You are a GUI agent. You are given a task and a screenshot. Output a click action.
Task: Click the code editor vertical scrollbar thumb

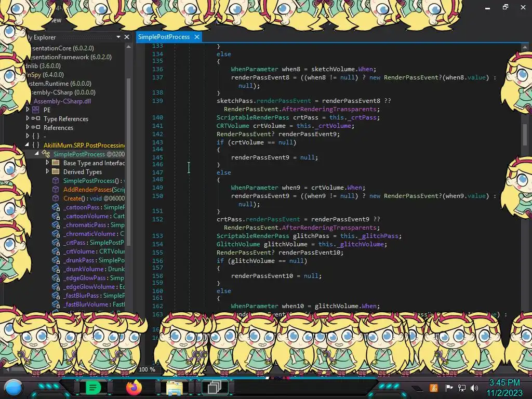[x=525, y=135]
